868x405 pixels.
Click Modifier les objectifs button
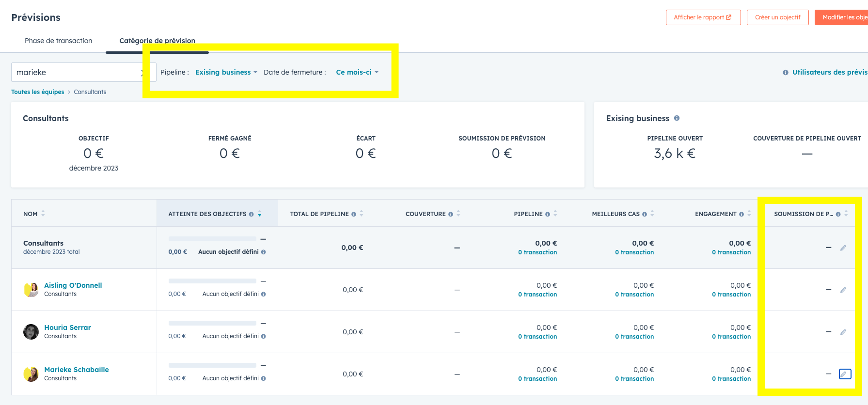pos(841,17)
